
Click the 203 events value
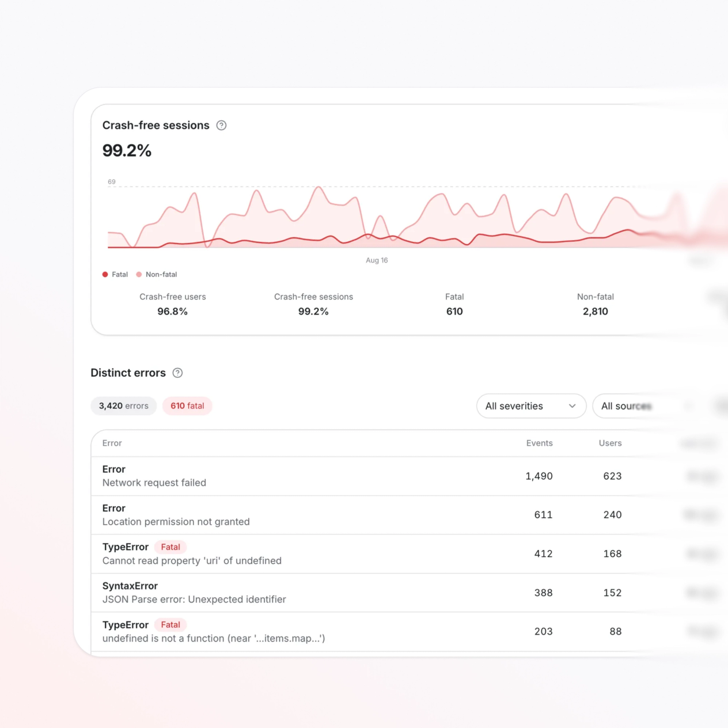[543, 632]
